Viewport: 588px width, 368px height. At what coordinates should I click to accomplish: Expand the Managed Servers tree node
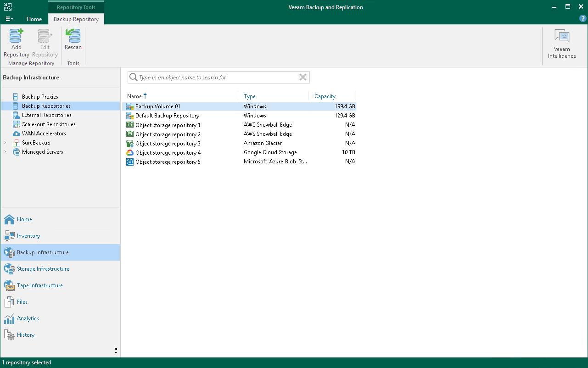pyautogui.click(x=5, y=152)
